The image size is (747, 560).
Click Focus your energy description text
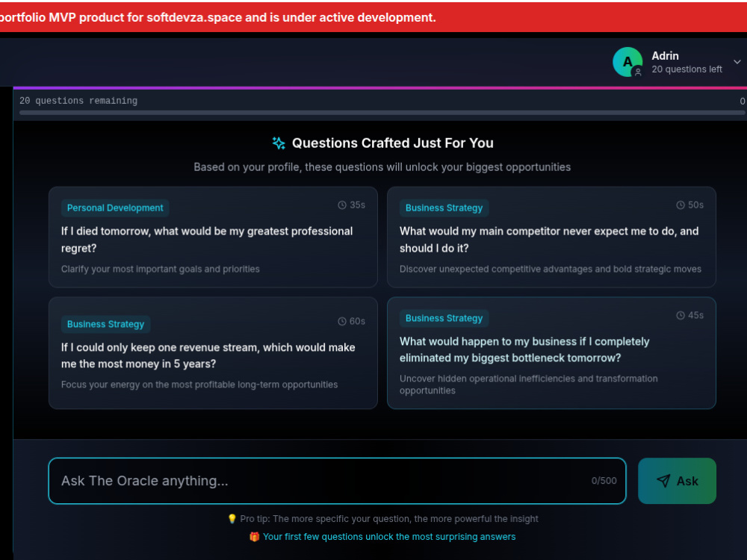[199, 385]
